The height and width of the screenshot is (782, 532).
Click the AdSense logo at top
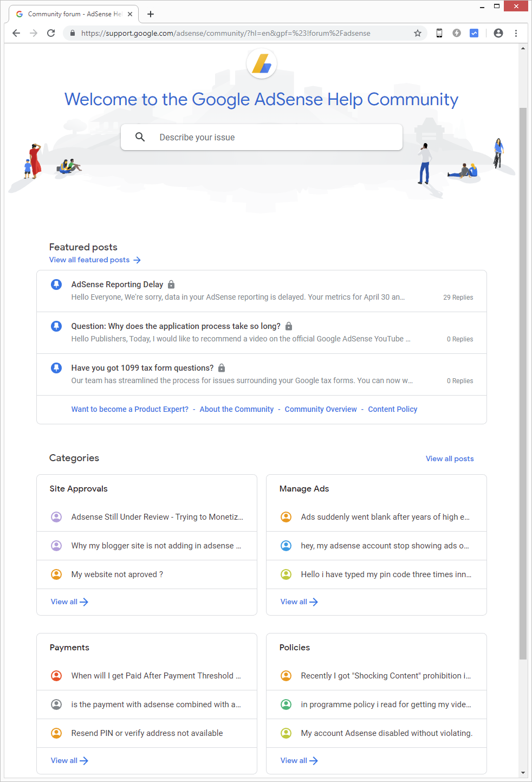coord(262,63)
